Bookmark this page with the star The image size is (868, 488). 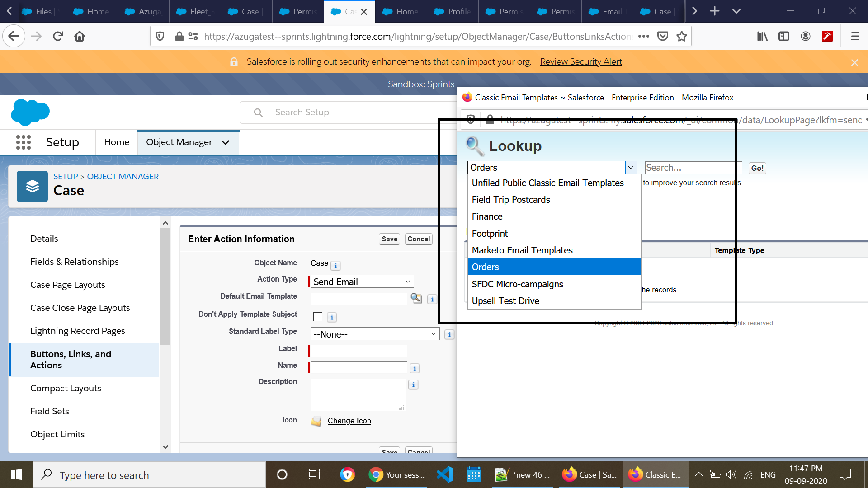[x=682, y=36]
